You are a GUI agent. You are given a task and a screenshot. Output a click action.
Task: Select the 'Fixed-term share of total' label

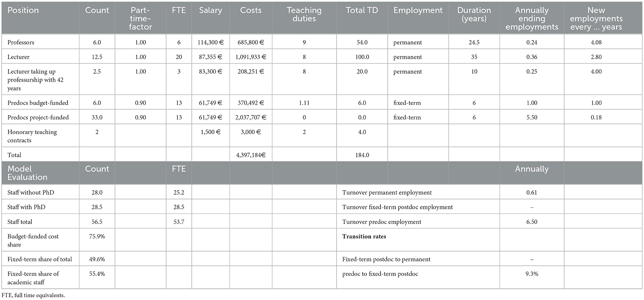coord(40,259)
